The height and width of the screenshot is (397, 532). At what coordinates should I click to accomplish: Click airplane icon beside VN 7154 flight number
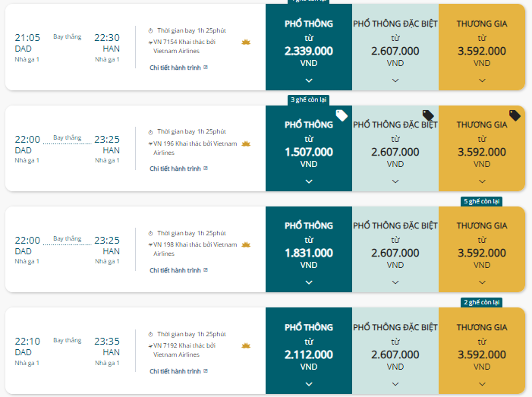pos(150,43)
